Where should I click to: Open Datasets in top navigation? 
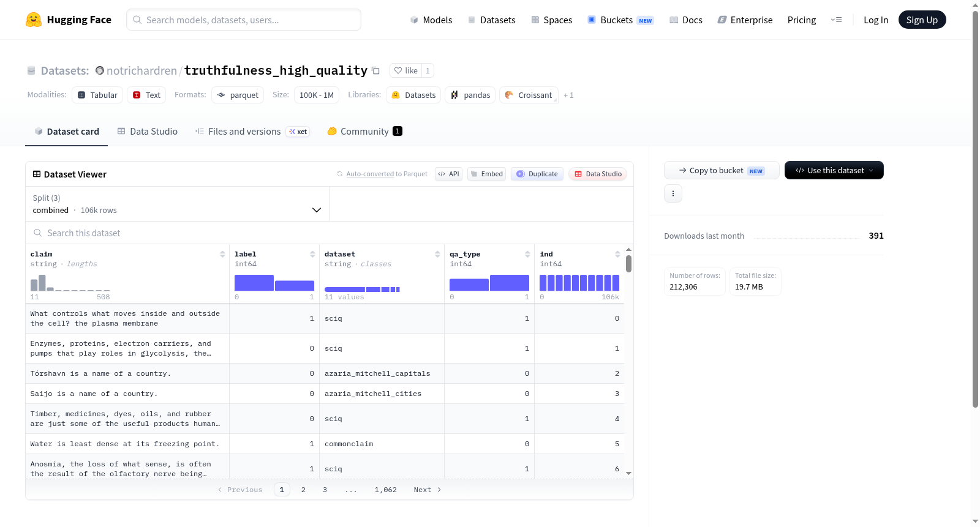point(491,20)
